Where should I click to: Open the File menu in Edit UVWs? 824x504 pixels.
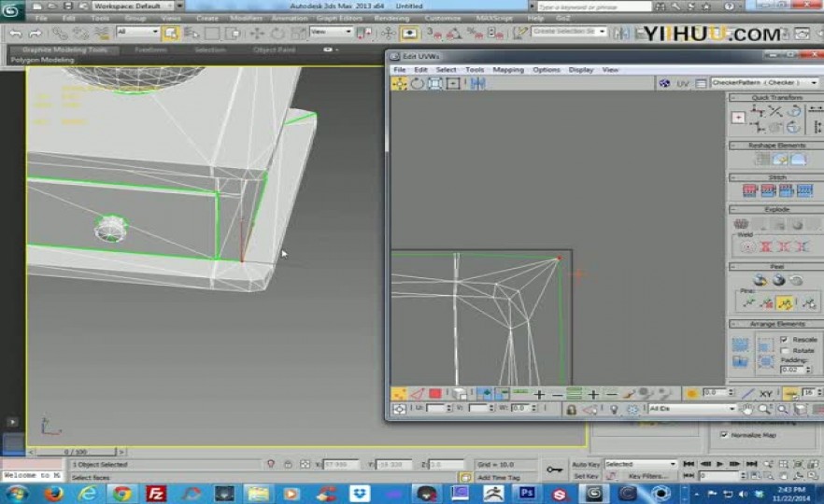(x=400, y=69)
